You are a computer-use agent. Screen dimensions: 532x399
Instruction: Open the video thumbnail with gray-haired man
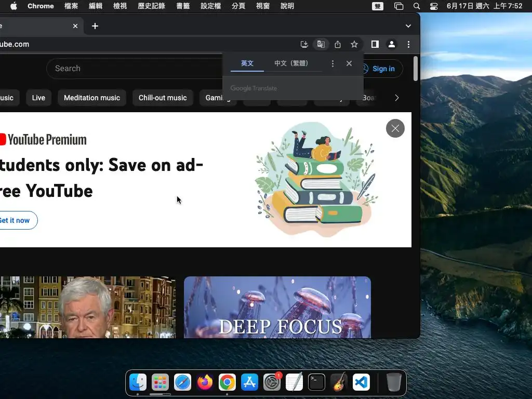pyautogui.click(x=87, y=308)
